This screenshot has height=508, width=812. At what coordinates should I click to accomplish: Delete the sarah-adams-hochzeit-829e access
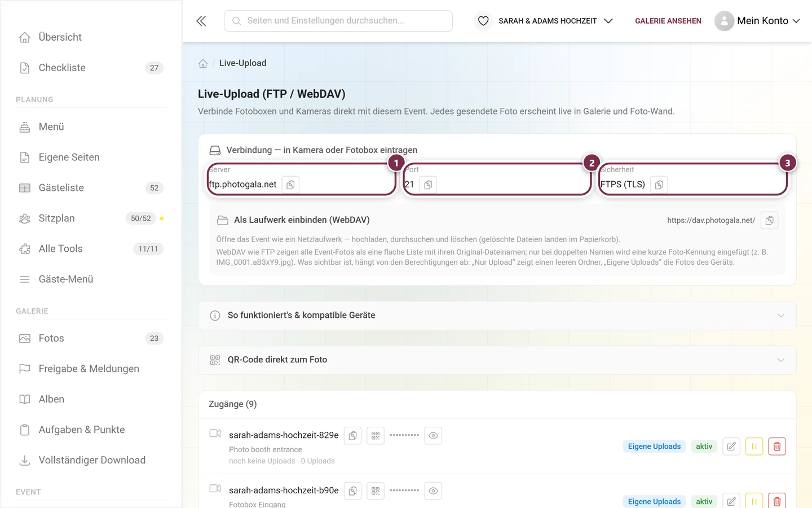click(x=776, y=446)
